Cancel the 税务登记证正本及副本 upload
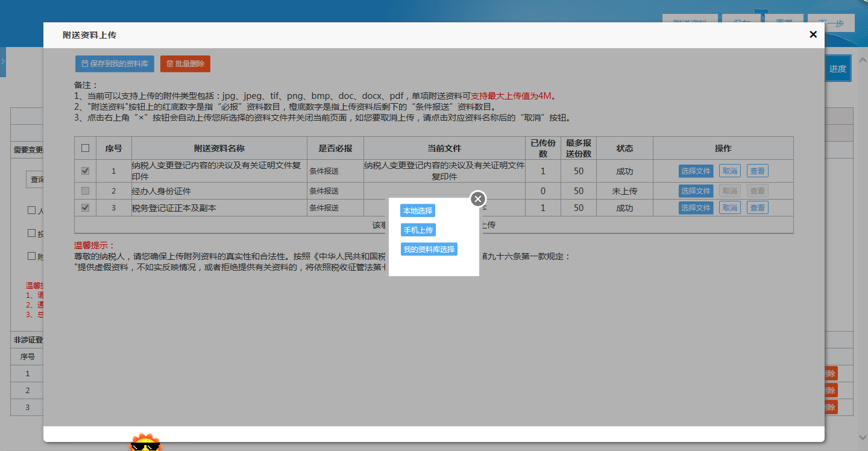 coord(730,208)
